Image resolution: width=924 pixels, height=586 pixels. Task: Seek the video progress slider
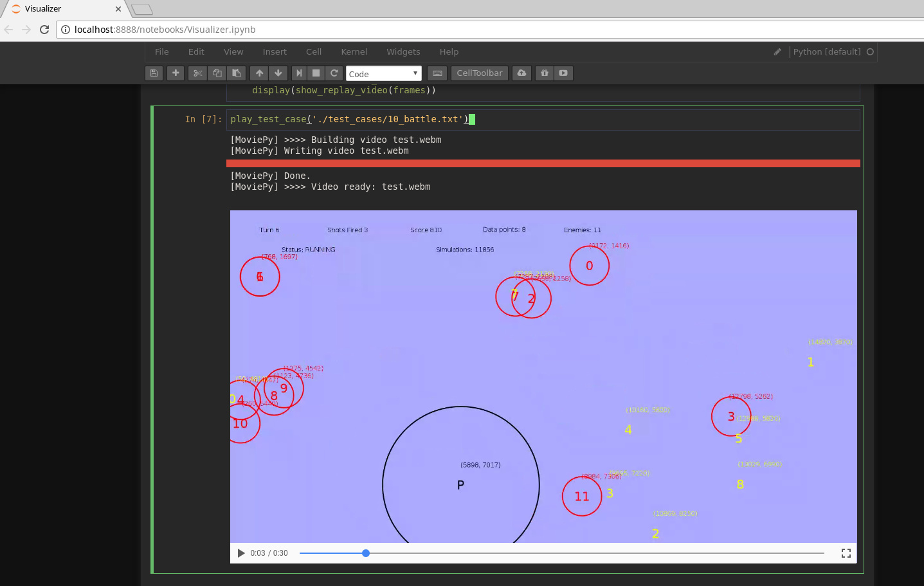(x=365, y=553)
